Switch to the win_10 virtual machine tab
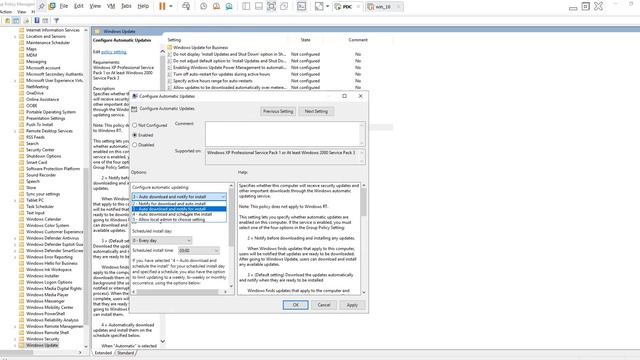The height and width of the screenshot is (360, 640). [383, 7]
